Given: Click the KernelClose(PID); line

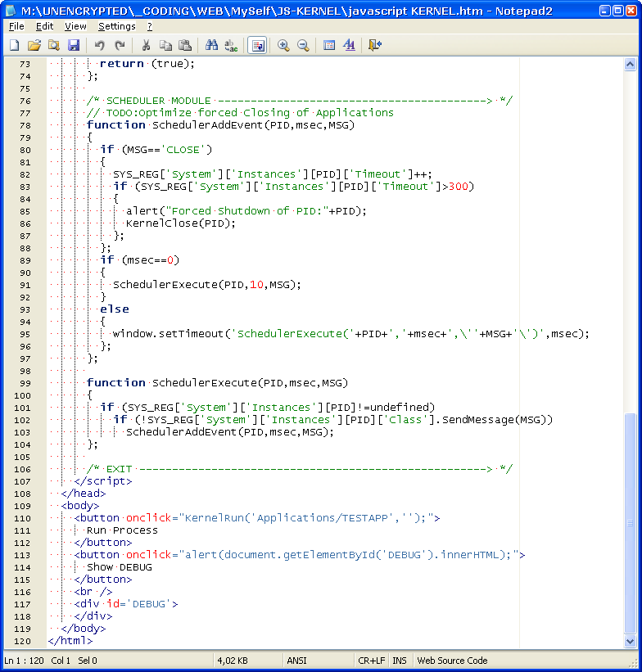Looking at the screenshot, I should point(180,223).
